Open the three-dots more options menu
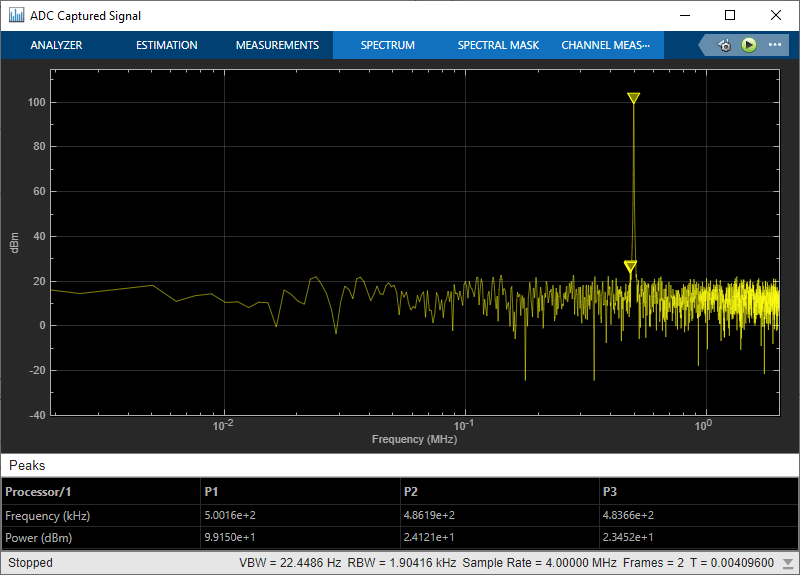 [774, 45]
